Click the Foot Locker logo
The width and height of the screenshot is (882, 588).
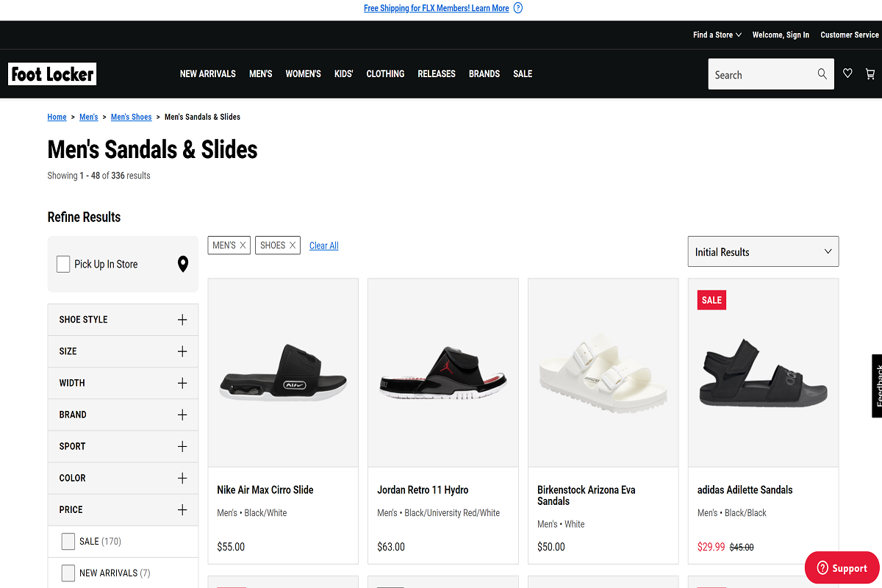point(52,73)
